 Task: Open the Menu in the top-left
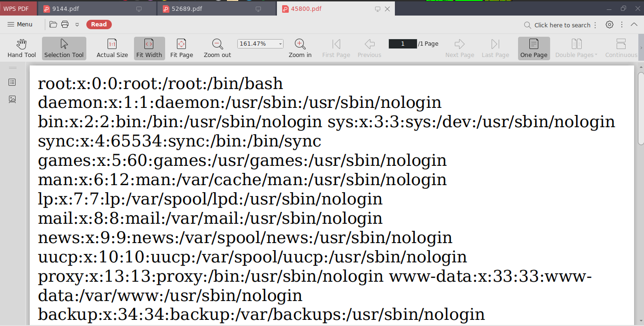[19, 24]
